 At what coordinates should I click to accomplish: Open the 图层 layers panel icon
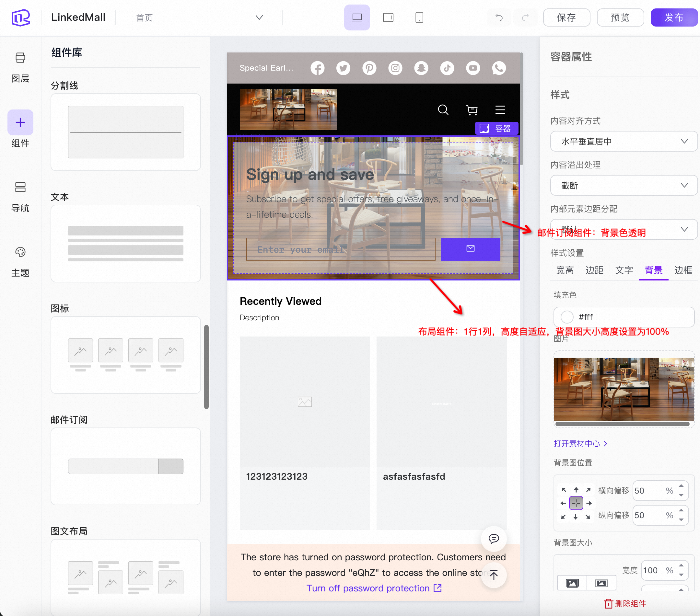(x=20, y=58)
